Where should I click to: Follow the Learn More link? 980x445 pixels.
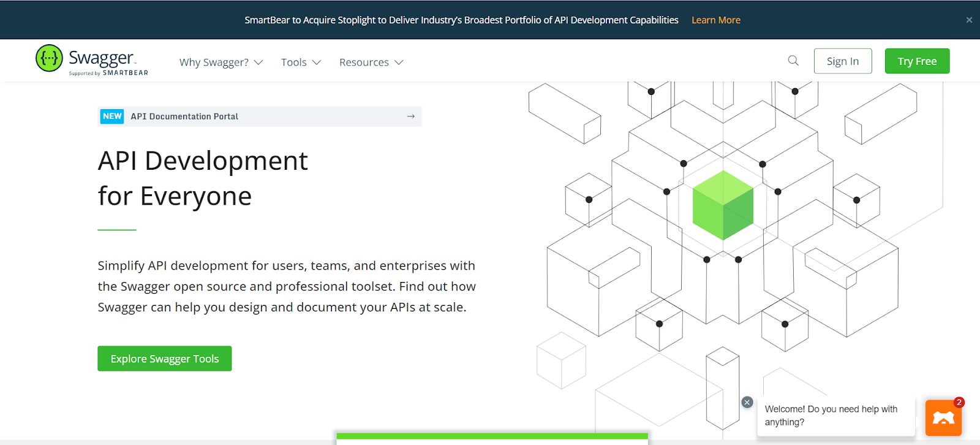(716, 20)
